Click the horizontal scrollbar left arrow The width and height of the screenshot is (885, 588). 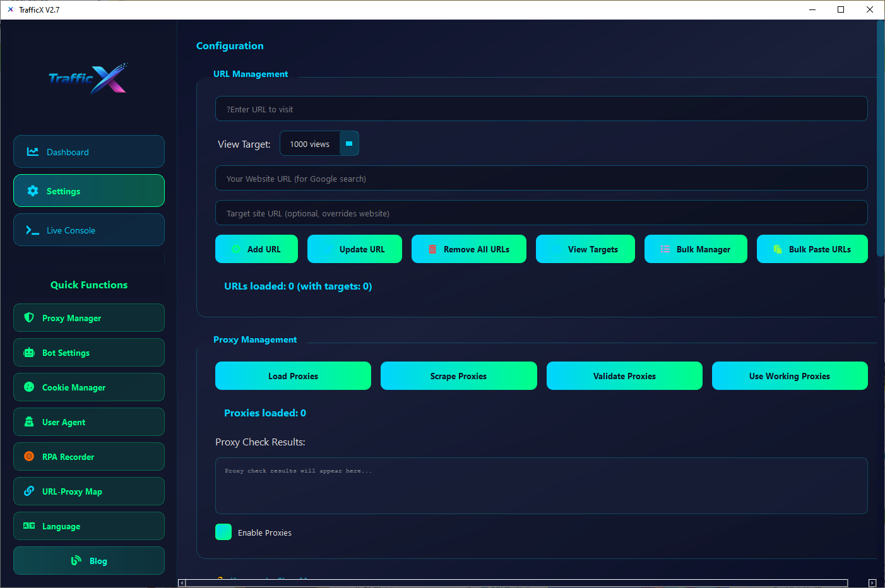point(182,583)
